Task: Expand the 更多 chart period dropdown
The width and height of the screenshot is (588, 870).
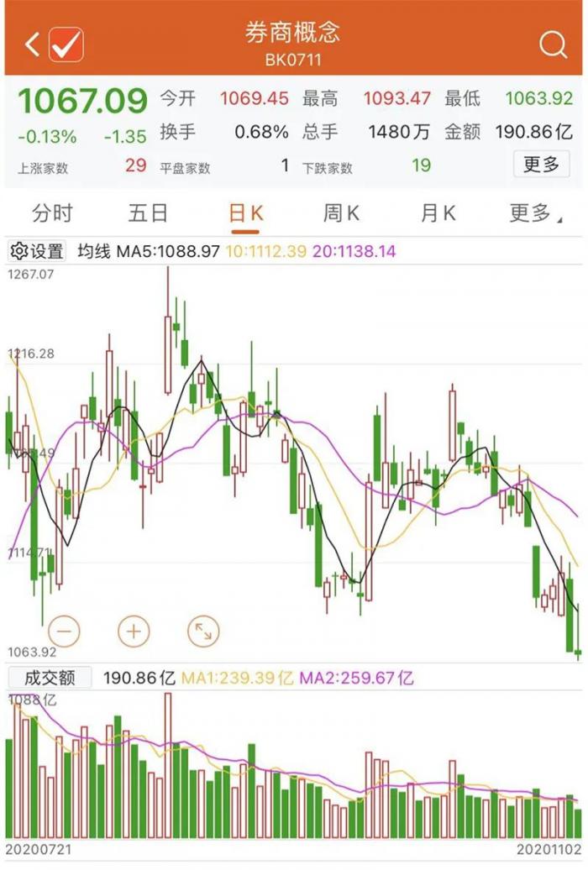Action: (534, 213)
